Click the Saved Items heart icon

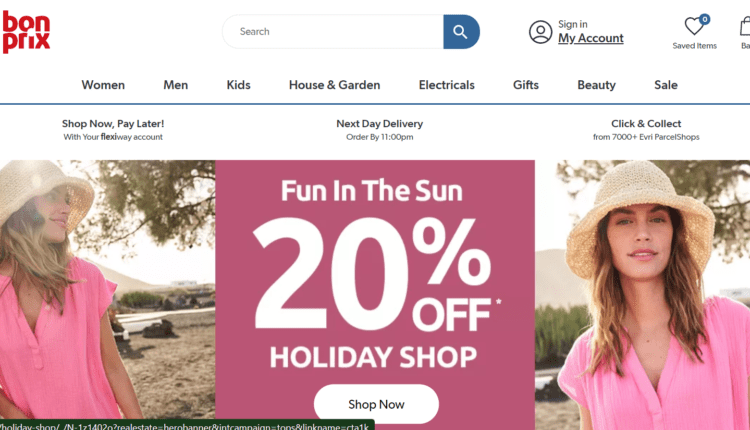[x=695, y=26]
